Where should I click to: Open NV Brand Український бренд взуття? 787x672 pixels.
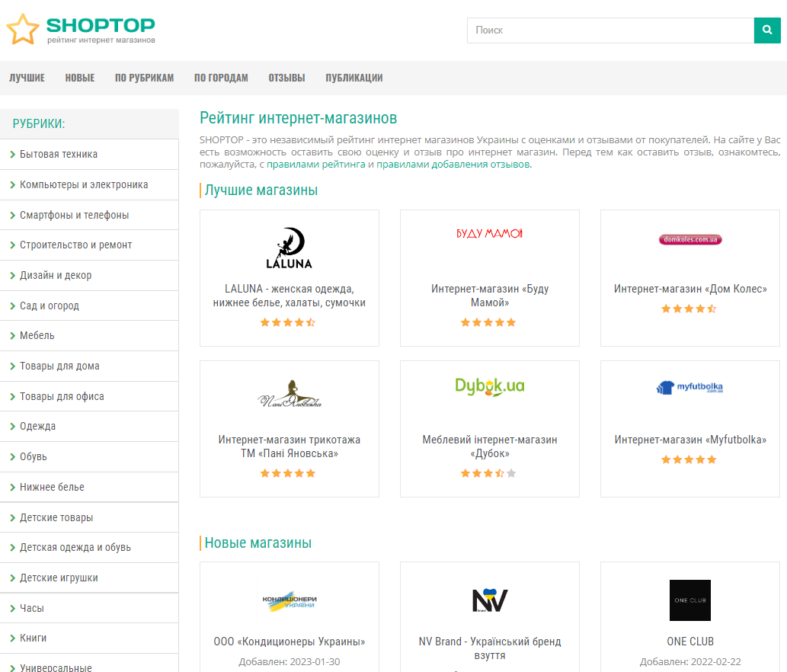490,648
